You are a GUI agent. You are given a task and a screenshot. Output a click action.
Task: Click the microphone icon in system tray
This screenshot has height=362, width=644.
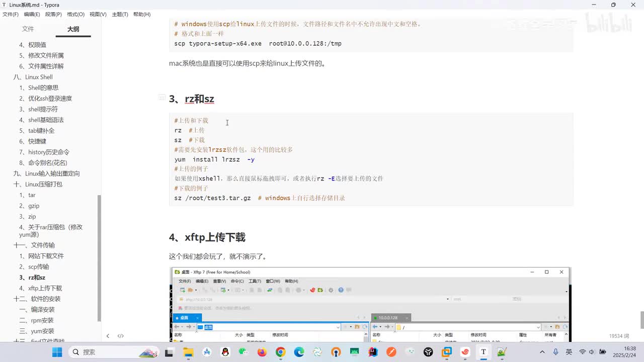[555, 352]
